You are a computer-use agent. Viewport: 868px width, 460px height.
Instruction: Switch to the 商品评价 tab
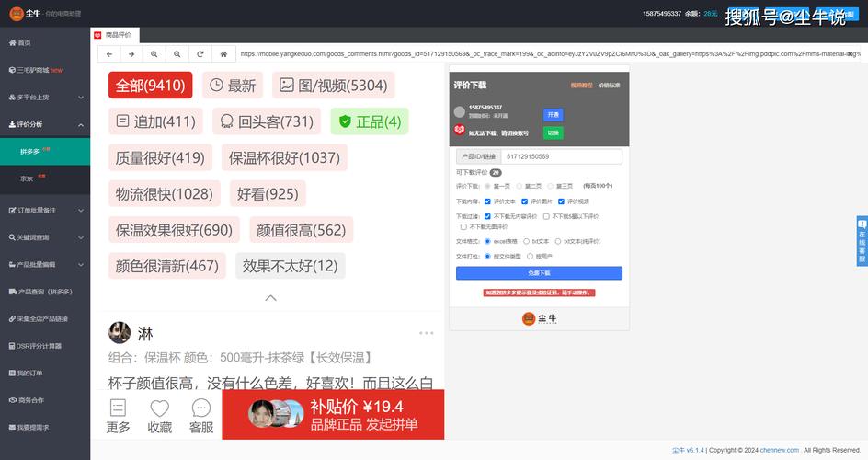click(115, 35)
